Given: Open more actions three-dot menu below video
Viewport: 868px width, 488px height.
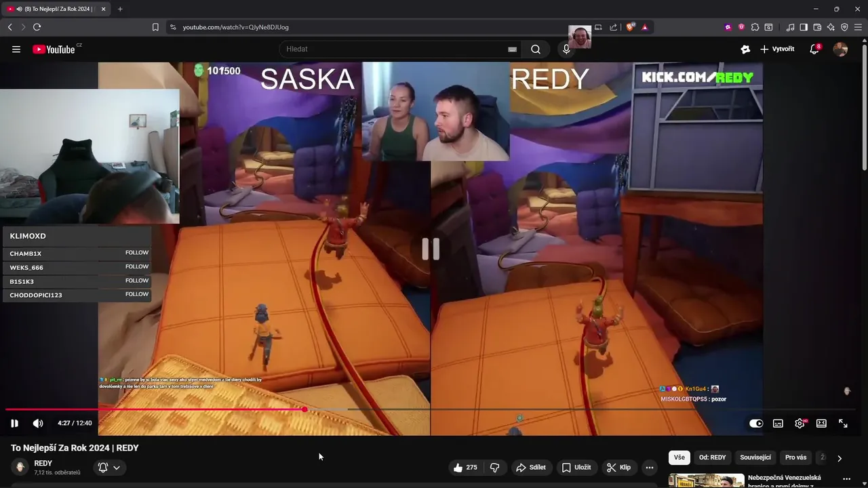Looking at the screenshot, I should (650, 467).
